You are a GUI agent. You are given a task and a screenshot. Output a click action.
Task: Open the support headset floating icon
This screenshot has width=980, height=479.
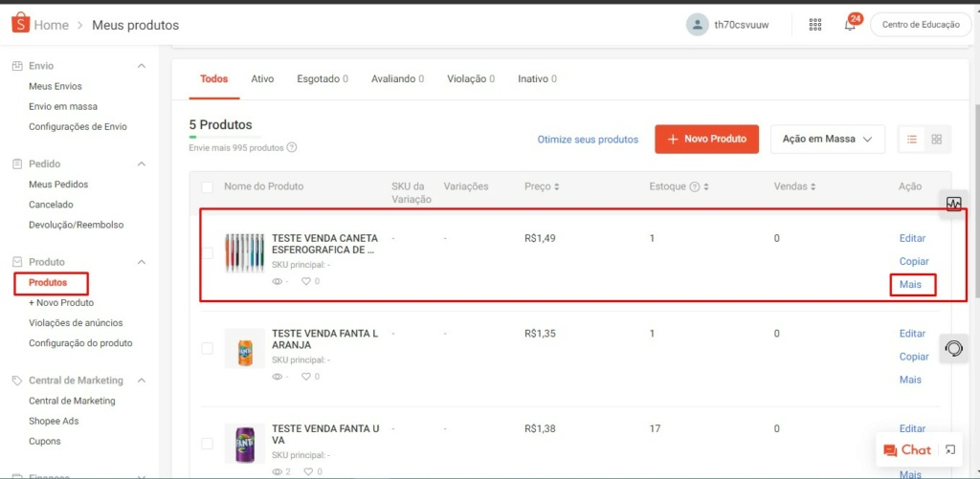[954, 348]
